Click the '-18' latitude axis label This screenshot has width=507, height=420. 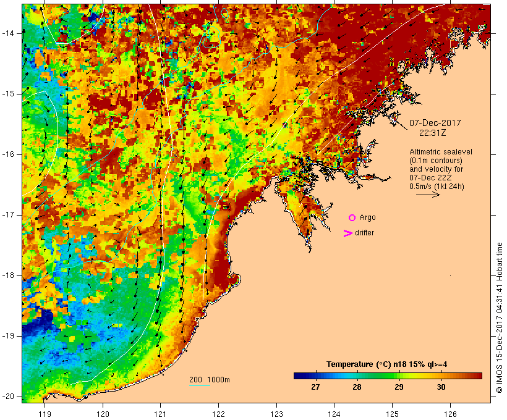(x=9, y=275)
